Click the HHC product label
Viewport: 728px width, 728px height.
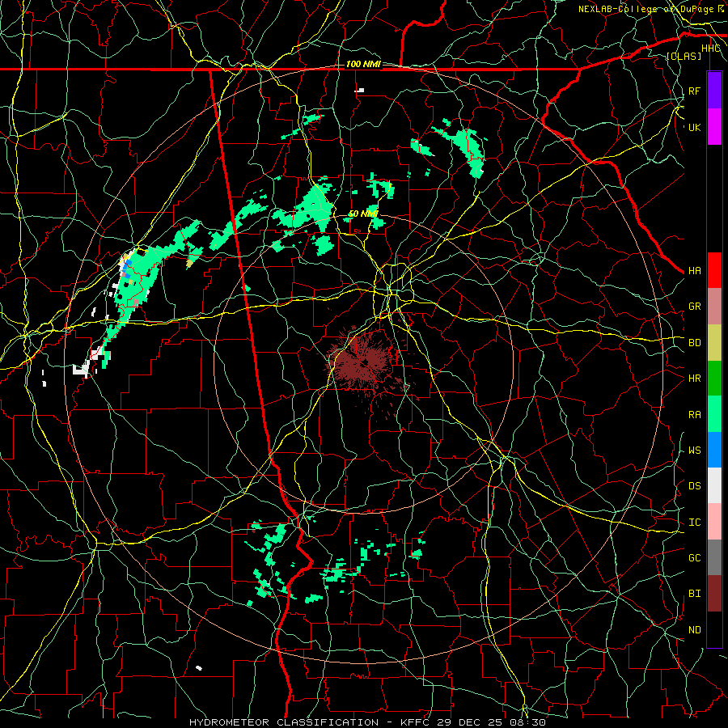pyautogui.click(x=711, y=49)
